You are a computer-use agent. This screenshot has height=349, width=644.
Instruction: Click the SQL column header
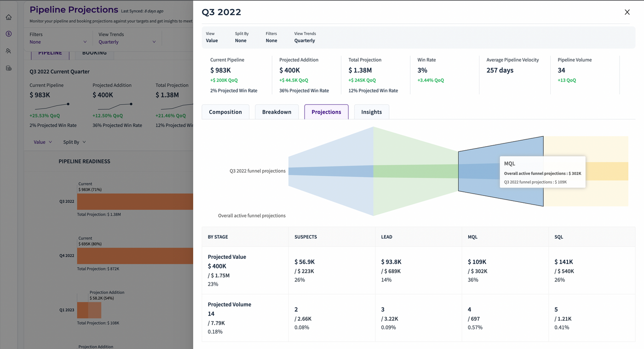point(559,237)
